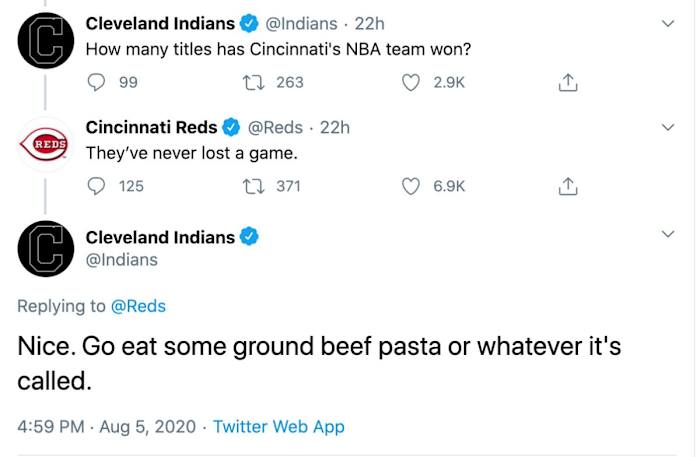Like the Indians tweet with 2.9K likes
Viewport: 700px width, 457px height.
pyautogui.click(x=410, y=82)
